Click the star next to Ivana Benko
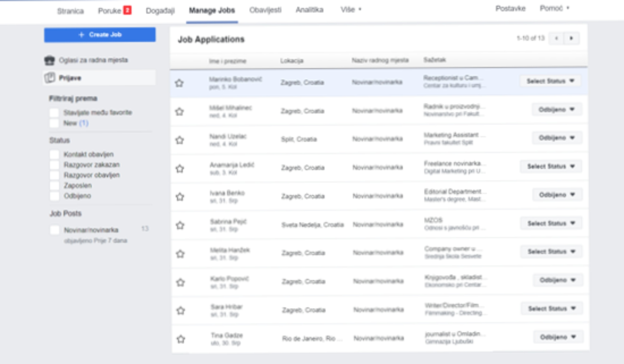Image resolution: width=624 pixels, height=364 pixels. [180, 197]
